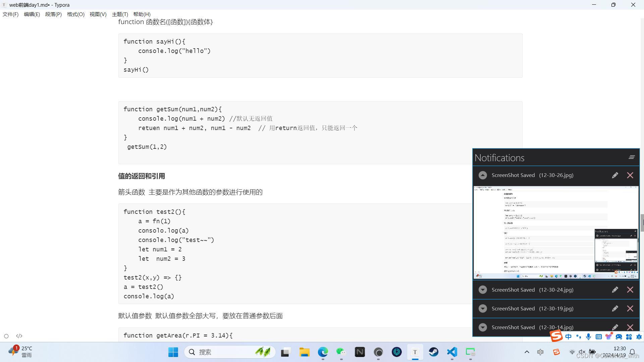Toggle source code mode in Typora
The width and height of the screenshot is (644, 362).
(x=19, y=336)
